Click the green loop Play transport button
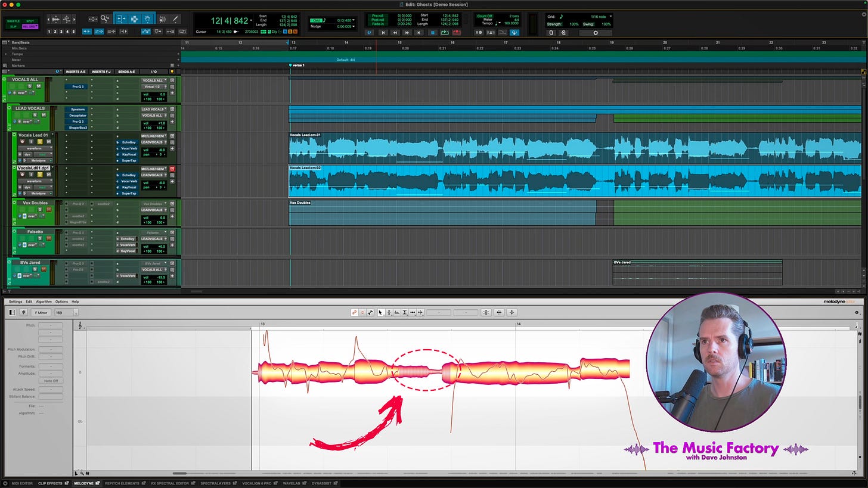Viewport: 868px width, 488px height. click(x=445, y=33)
